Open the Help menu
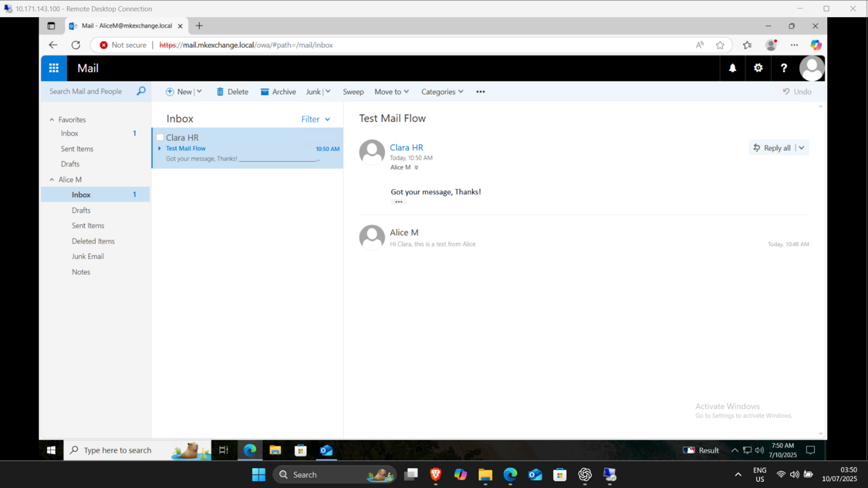Screen dimensions: 868x488 click(x=784, y=68)
